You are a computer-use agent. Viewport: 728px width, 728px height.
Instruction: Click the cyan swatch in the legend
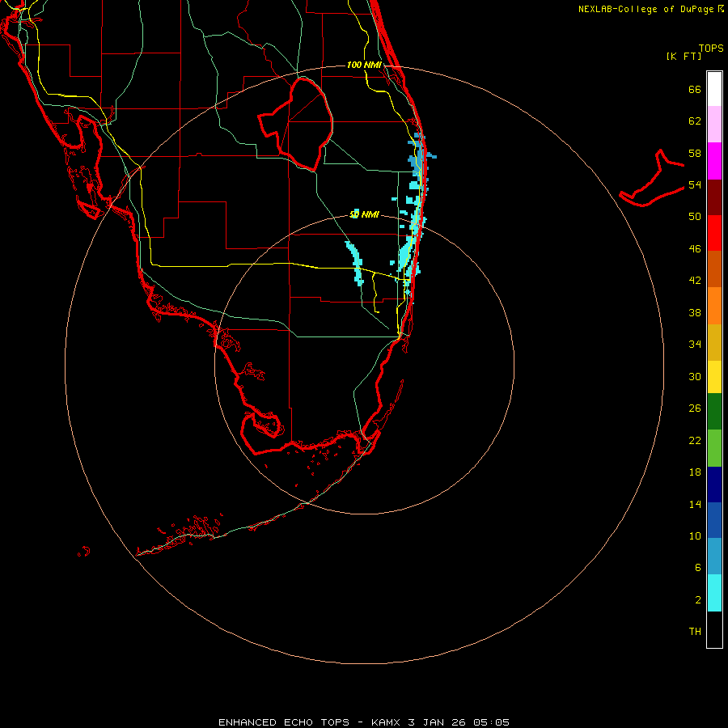point(714,593)
